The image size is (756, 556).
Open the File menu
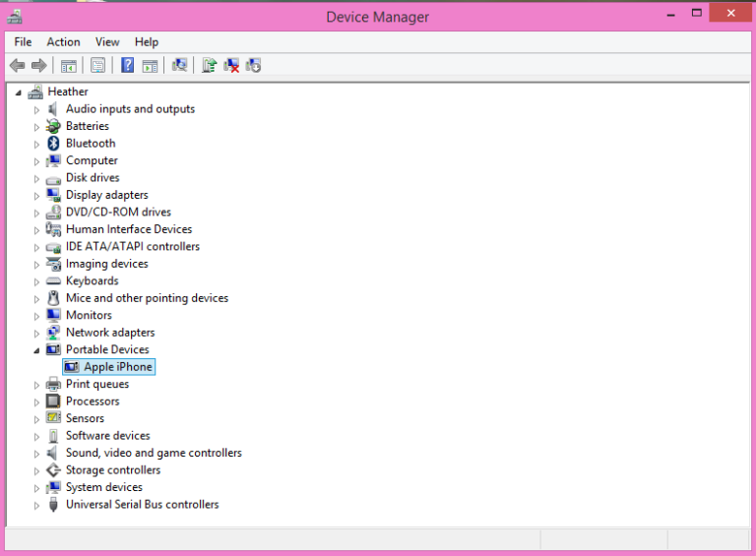coord(23,42)
